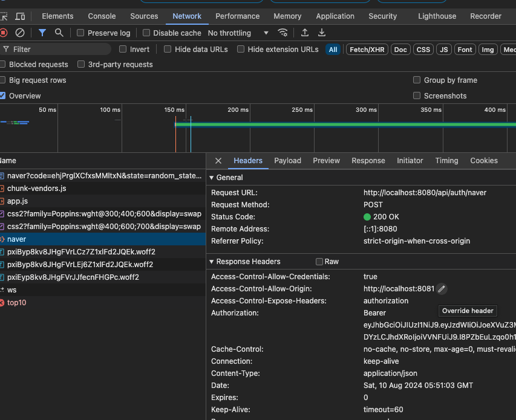
Task: Click the green overview timeline bar
Action: (345, 124)
